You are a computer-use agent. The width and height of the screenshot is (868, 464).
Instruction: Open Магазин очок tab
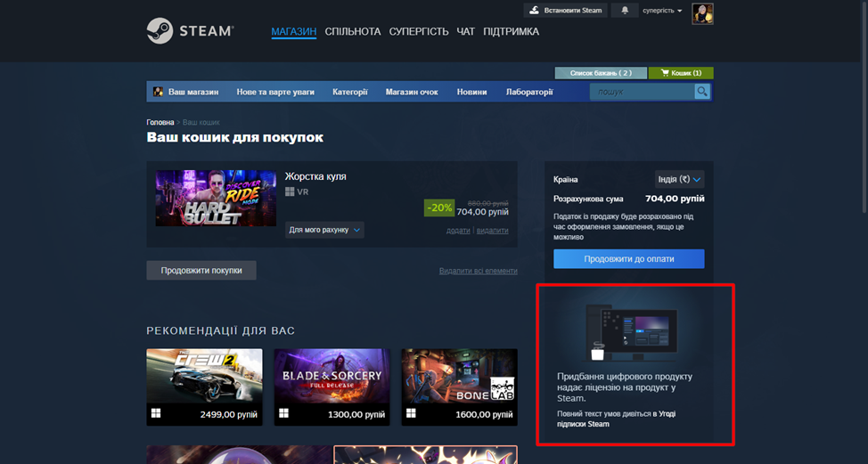(x=412, y=92)
